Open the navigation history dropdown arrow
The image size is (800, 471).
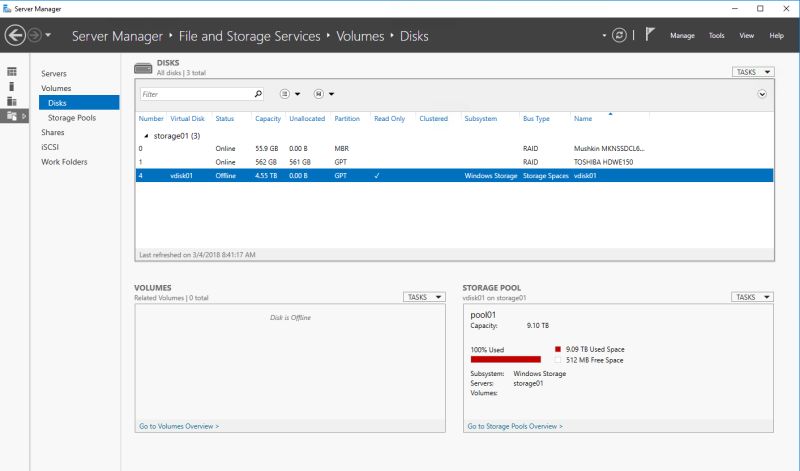tap(48, 35)
